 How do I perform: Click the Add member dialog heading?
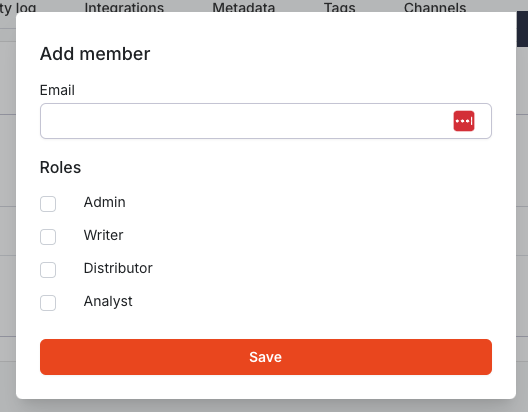point(95,54)
